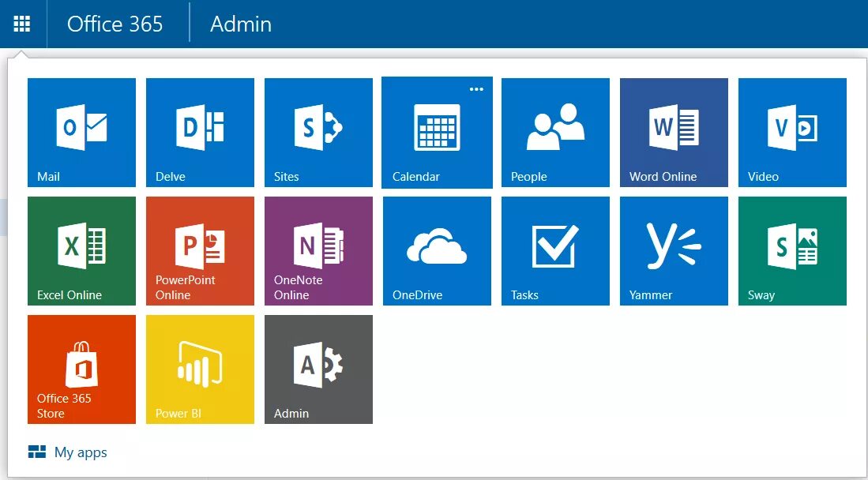Open the Sites SharePoint tile
The width and height of the screenshot is (868, 480).
[x=318, y=133]
